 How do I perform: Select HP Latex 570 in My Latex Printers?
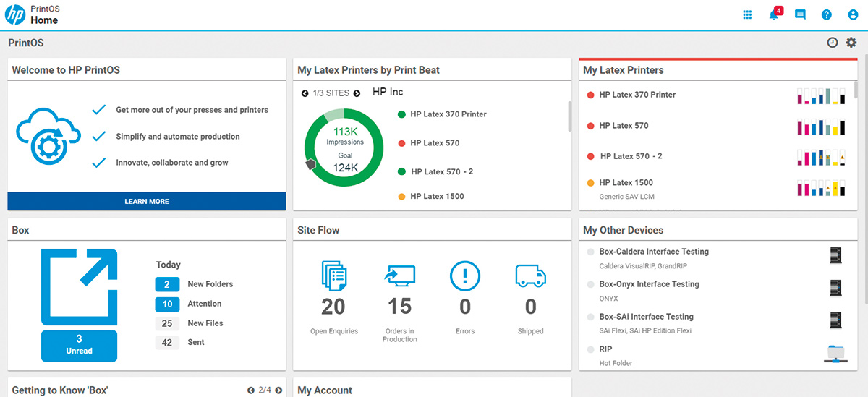624,126
